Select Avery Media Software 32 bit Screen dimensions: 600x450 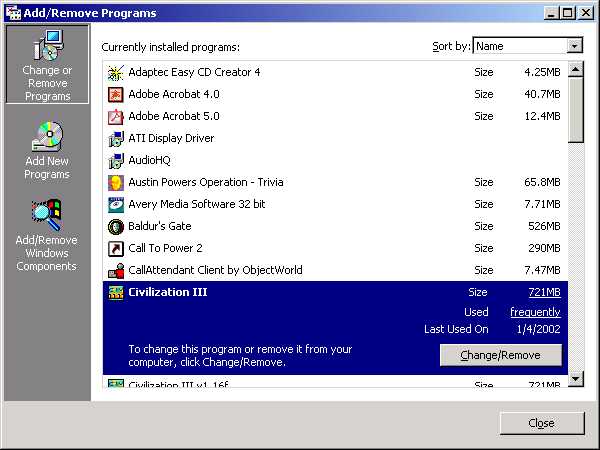196,204
